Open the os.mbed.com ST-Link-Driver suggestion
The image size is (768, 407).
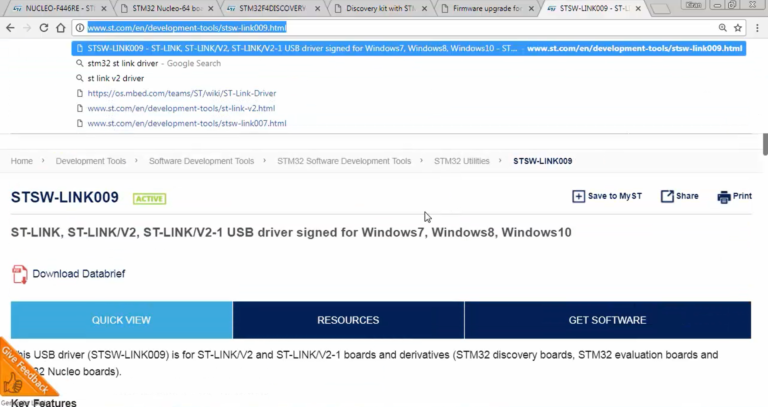coord(408,93)
